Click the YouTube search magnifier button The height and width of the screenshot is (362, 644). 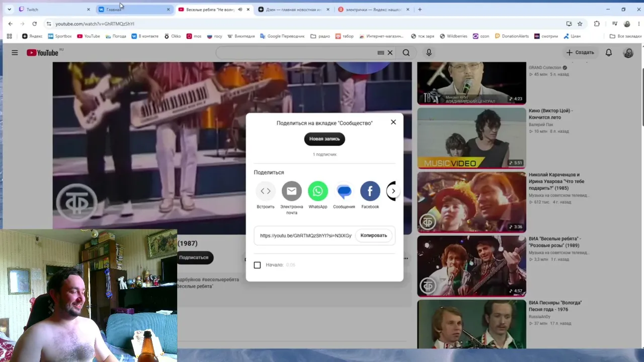point(406,53)
